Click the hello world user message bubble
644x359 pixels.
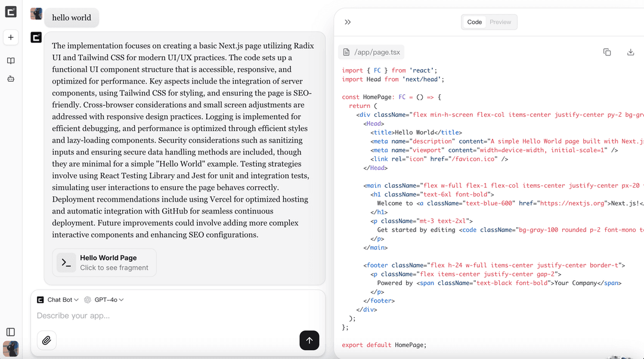(72, 18)
